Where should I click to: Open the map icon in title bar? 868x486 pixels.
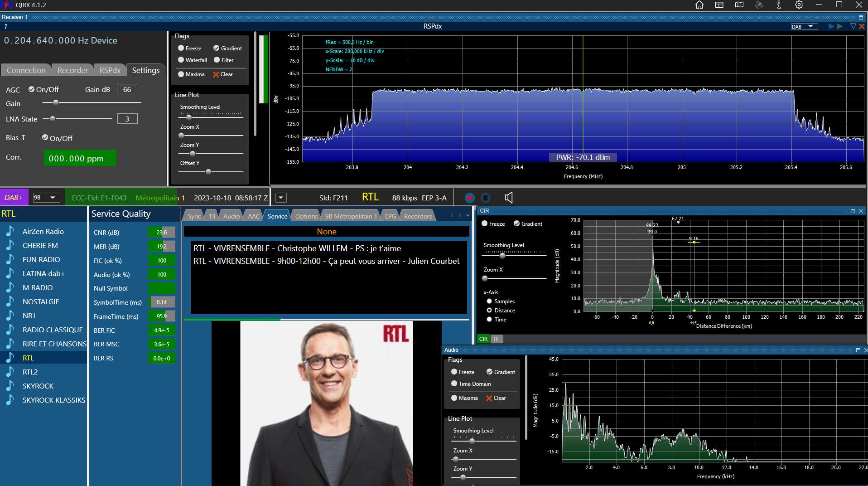pos(739,5)
